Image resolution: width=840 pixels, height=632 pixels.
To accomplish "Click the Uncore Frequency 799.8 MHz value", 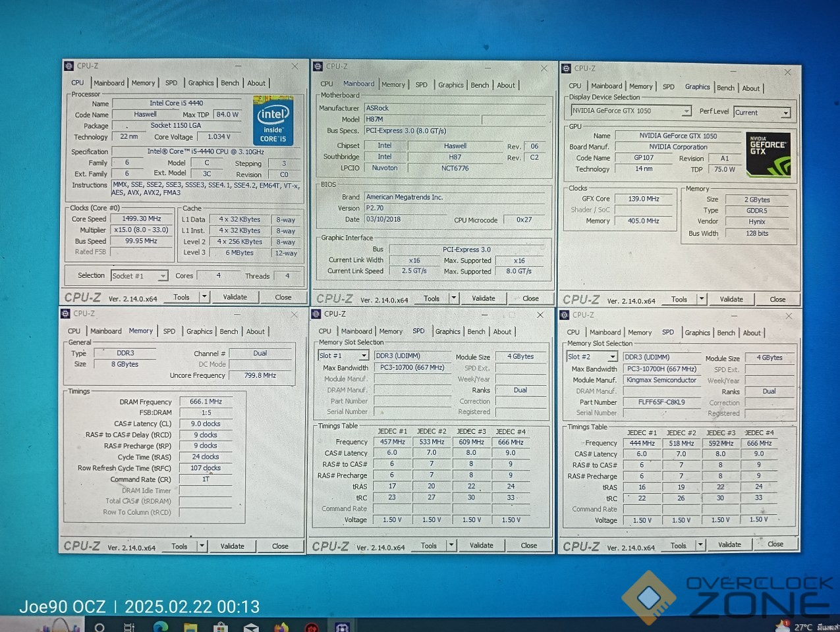I will pos(260,375).
